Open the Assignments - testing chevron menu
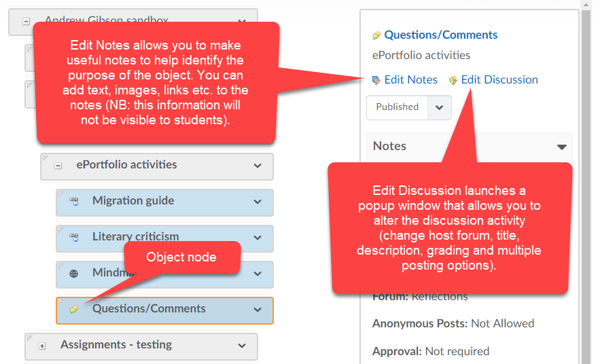This screenshot has width=600, height=364. click(242, 346)
